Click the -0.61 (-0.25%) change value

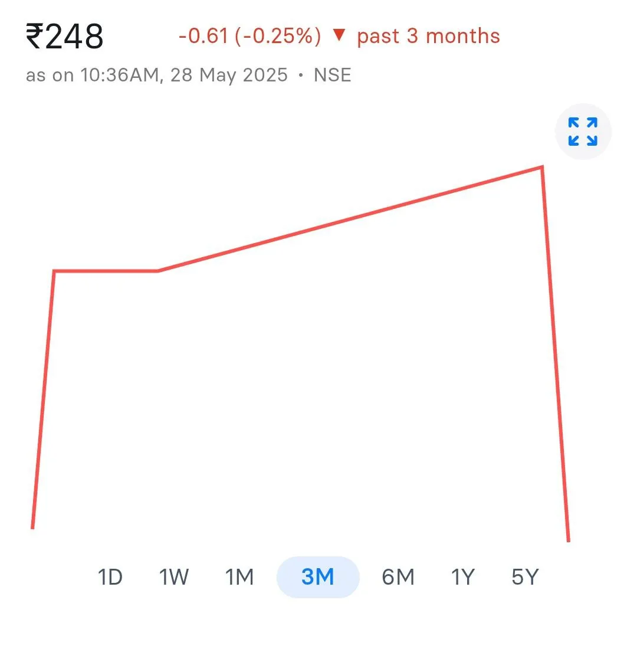(249, 36)
